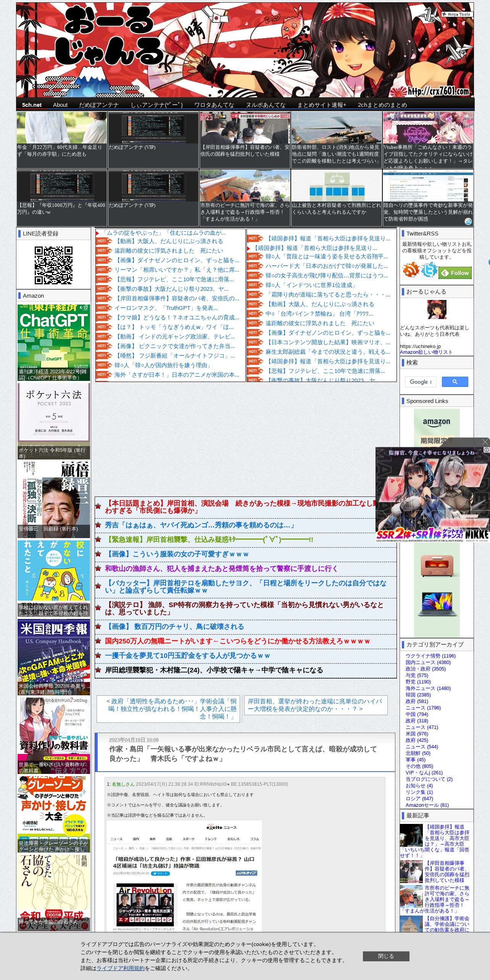Screen dimensions: 490x980
Task: Open next article link 岸田首相、選挙が終わった
Action: coord(316,705)
